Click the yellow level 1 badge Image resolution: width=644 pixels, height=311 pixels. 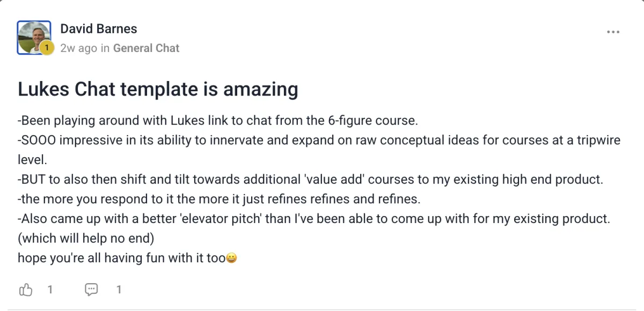click(47, 48)
